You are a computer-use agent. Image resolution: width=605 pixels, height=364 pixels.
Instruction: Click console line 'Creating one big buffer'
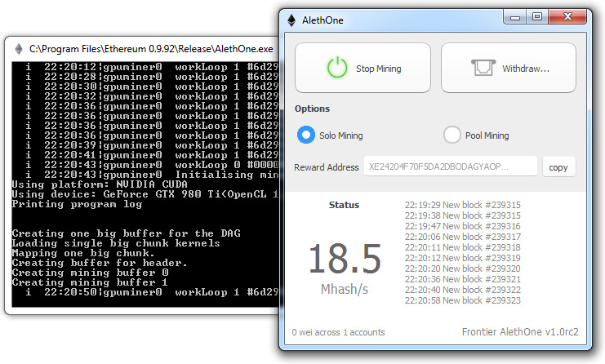(127, 233)
